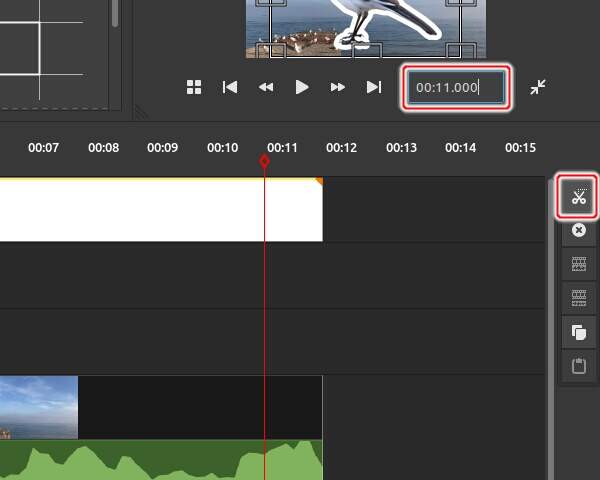Click the scissors split clip tool
Screen dimensions: 600x480
click(x=578, y=197)
